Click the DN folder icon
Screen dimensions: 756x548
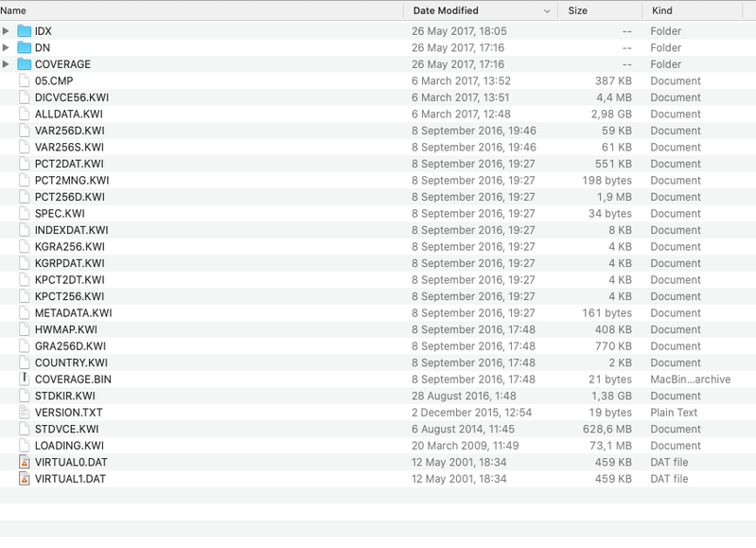pos(24,47)
